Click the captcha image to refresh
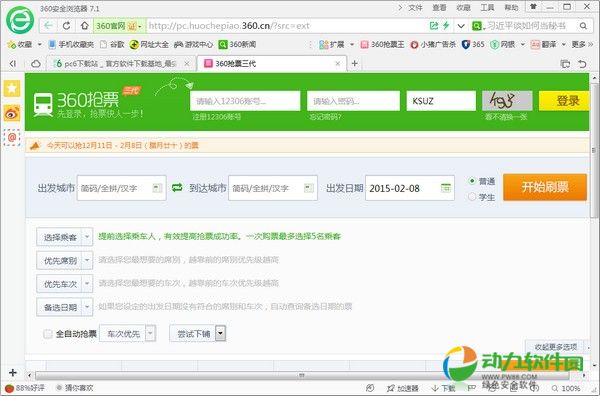Screen dimensions: 600x396 tap(507, 101)
